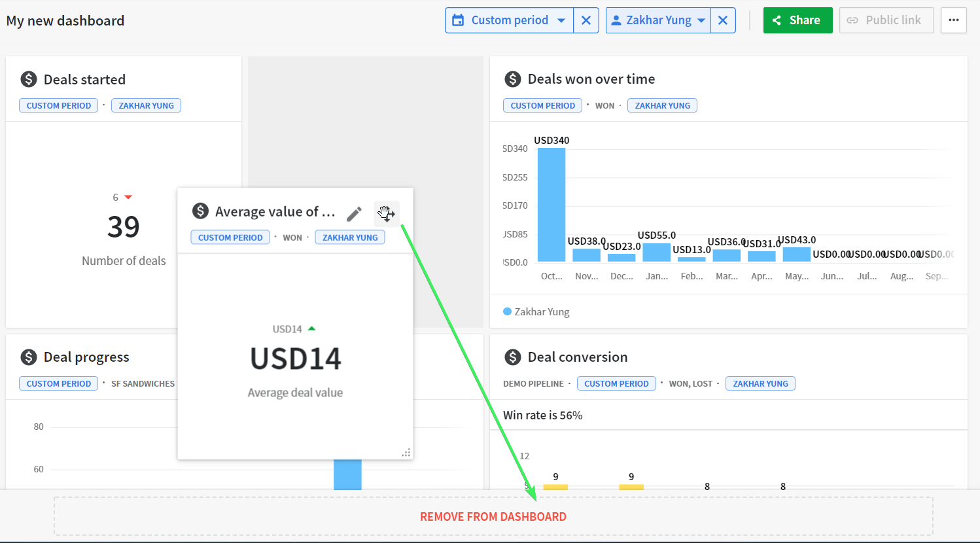Open the three-dots more options menu
Viewport: 980px width, 543px height.
pyautogui.click(x=954, y=20)
